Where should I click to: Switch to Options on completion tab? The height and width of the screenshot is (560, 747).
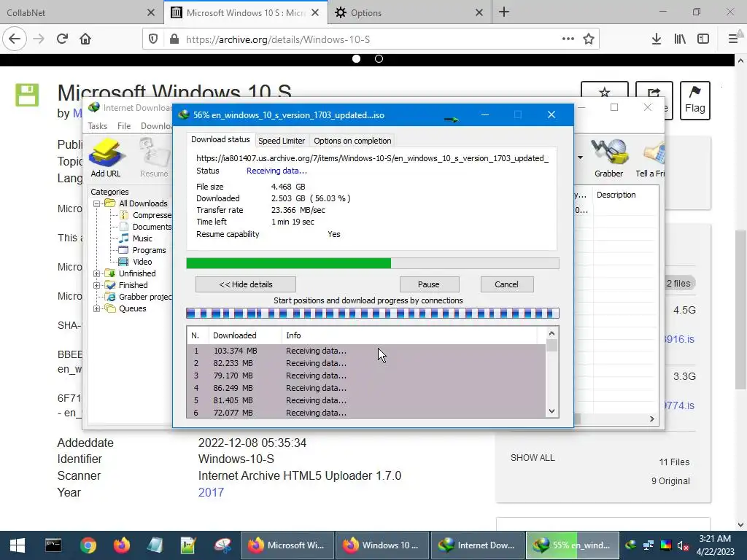[352, 141]
